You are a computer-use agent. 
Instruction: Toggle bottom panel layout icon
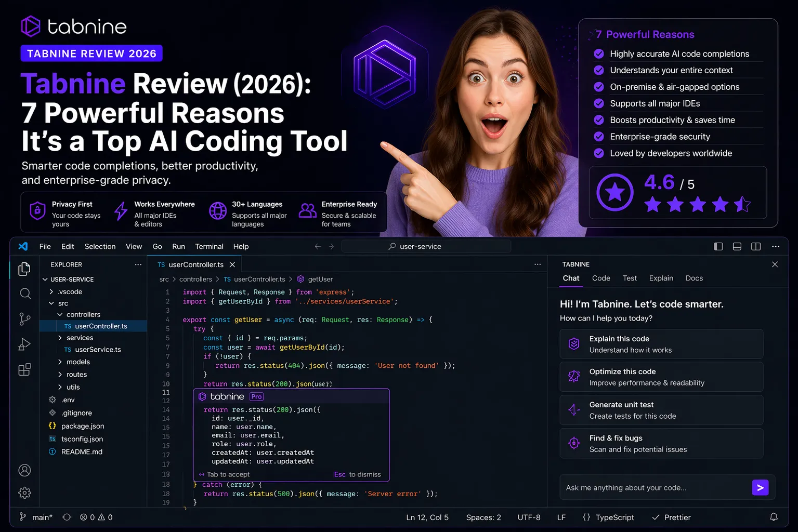(x=737, y=246)
